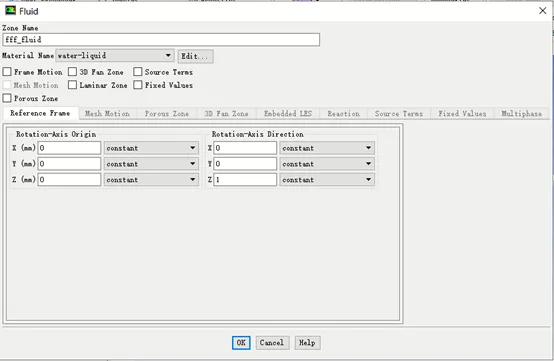This screenshot has height=361, width=554.
Task: Switch to Fixed Values tab
Action: (x=462, y=114)
